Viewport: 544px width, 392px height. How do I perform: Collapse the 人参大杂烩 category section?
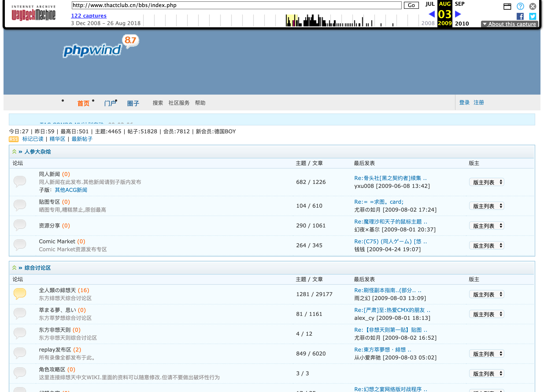click(14, 152)
